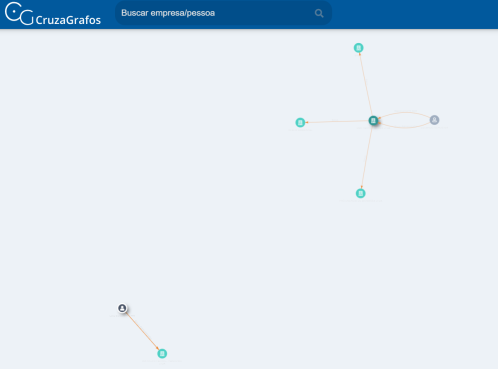Screen dimensions: 498x369
Task: Click the edge linking dark person to company
Action: [x=142, y=331]
